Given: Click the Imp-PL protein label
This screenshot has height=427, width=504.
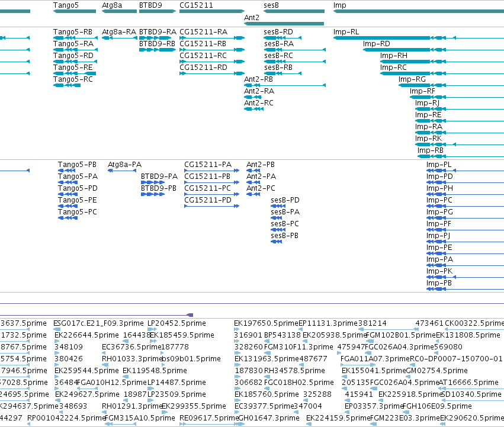Looking at the screenshot, I should pyautogui.click(x=439, y=165).
